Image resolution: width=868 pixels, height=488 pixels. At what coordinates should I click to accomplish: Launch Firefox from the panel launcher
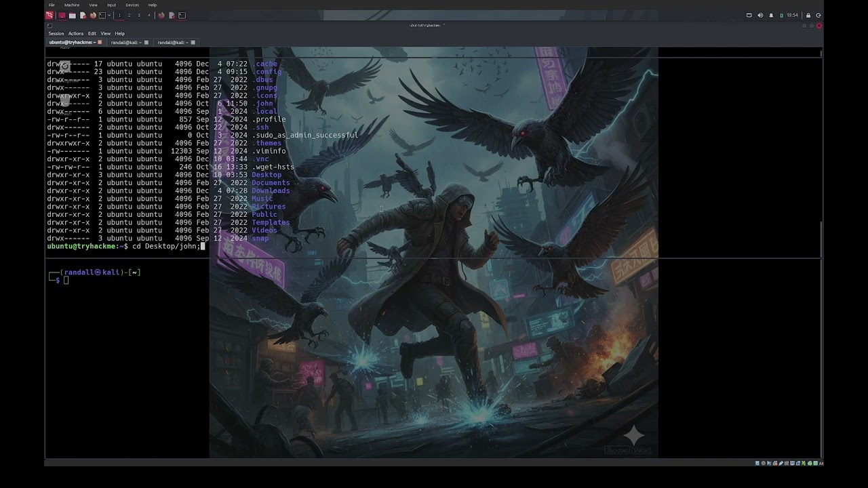coord(93,15)
